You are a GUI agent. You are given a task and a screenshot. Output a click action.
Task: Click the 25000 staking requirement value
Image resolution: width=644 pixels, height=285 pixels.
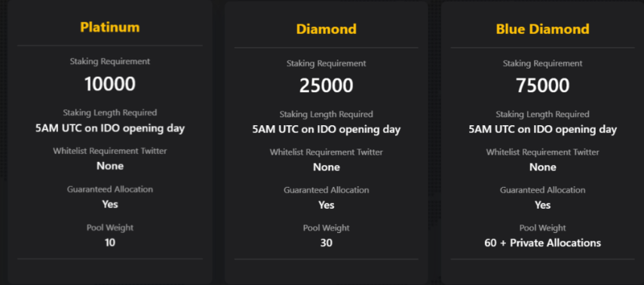[326, 86]
